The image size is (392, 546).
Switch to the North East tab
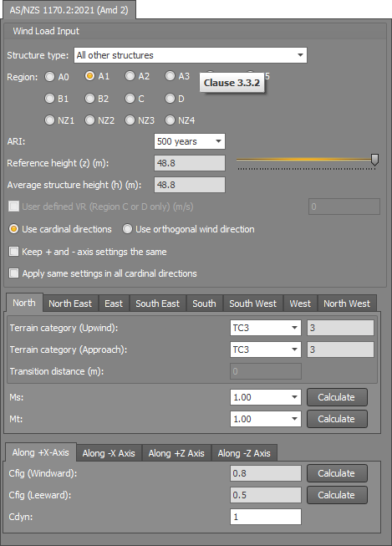70,304
